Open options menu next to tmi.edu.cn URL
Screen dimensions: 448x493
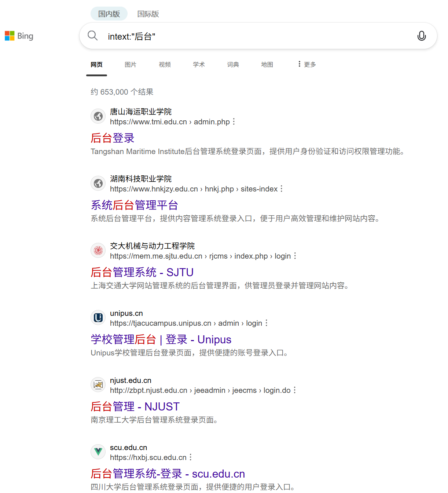234,121
